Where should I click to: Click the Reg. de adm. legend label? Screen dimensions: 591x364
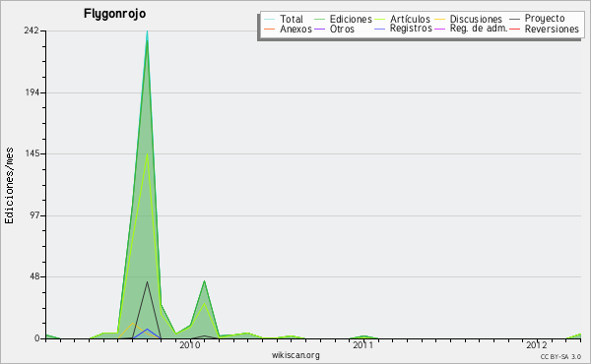click(x=479, y=29)
